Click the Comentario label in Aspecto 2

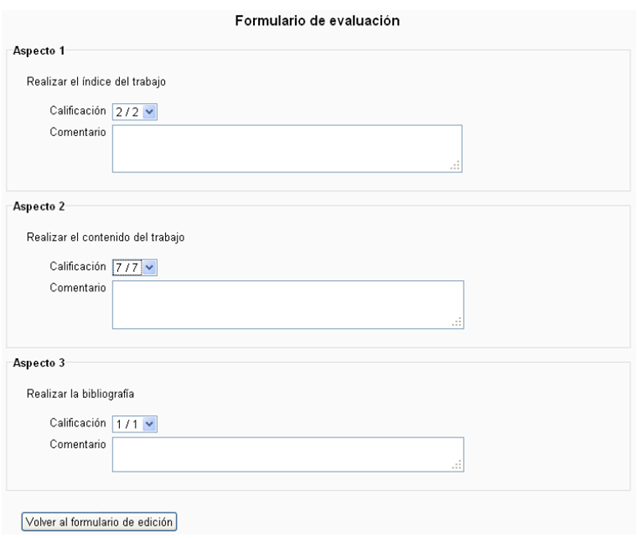[78, 287]
